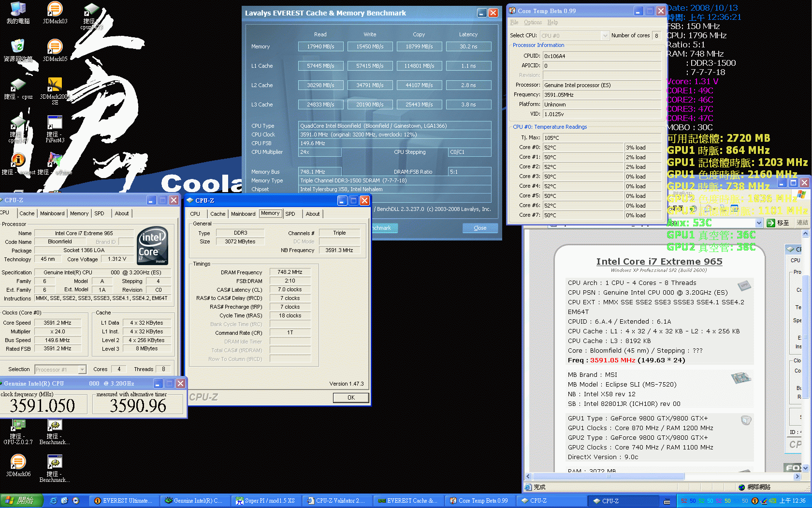Screen dimensions: 812x508
Task: Open the 我的電腦 desktop icon
Action: 18,13
